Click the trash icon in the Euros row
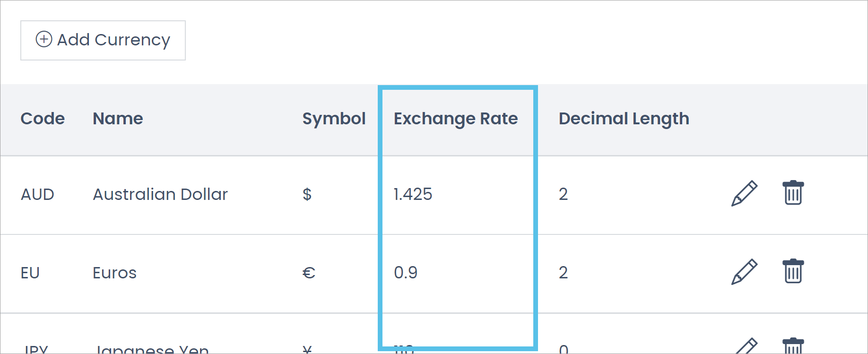 (792, 271)
